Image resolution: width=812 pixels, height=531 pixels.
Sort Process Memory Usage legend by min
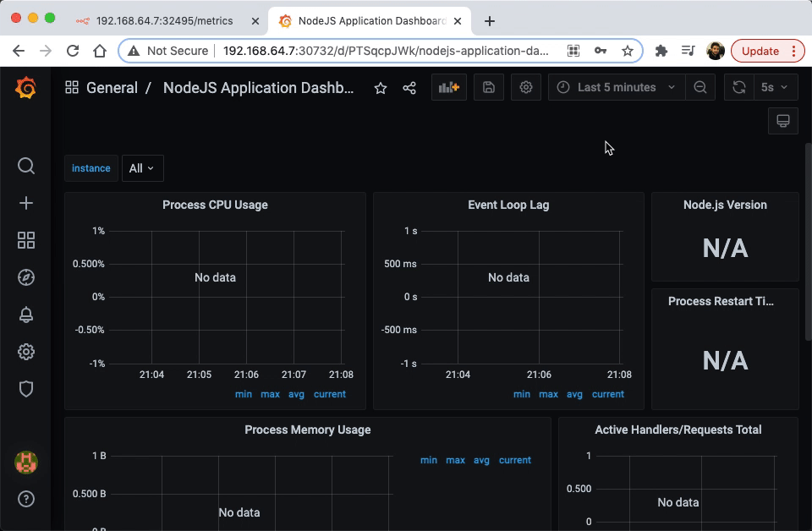[x=428, y=460]
